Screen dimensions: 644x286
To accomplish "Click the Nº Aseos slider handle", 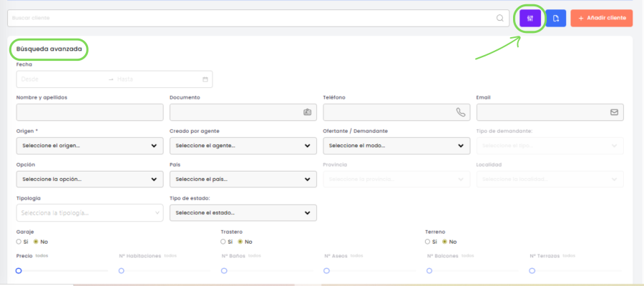I will (326, 271).
